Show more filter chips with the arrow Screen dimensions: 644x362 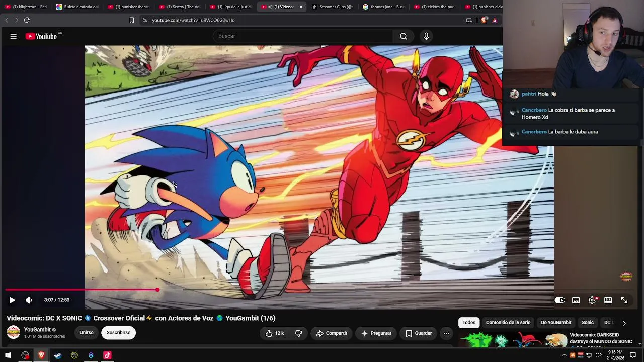[624, 323]
